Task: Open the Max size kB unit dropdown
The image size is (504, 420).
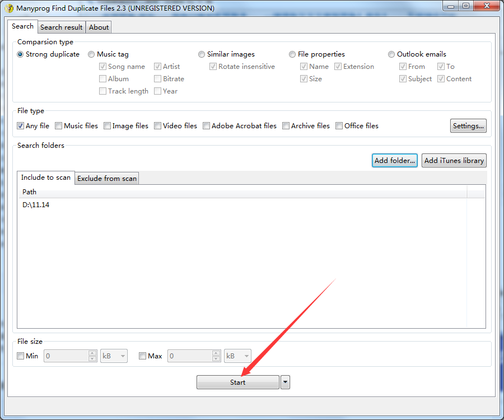Action: [x=237, y=356]
